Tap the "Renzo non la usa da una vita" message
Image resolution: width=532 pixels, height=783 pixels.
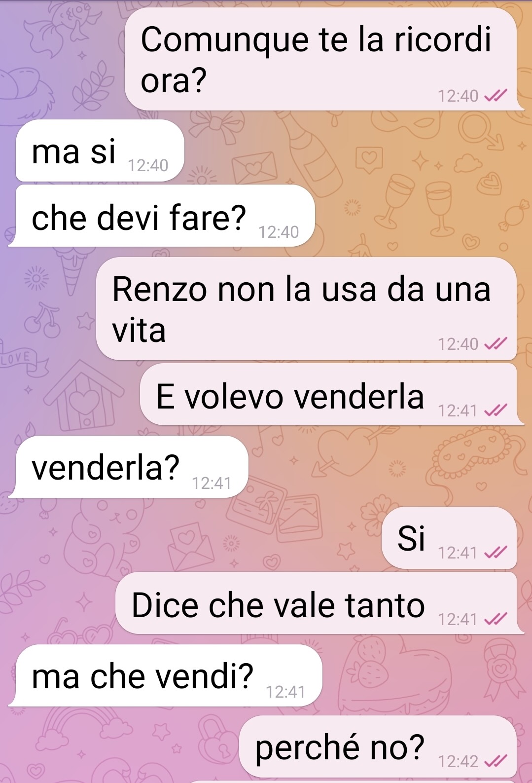pos(307,309)
